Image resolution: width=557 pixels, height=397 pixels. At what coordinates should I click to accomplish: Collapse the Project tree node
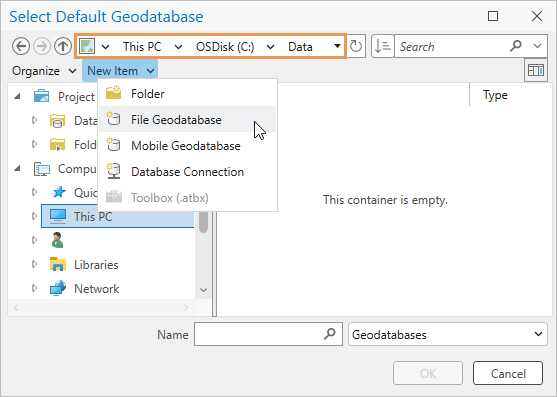click(17, 96)
